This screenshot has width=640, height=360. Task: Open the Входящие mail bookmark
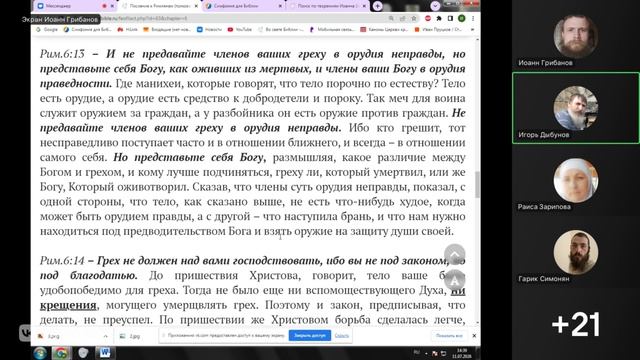pos(167,29)
